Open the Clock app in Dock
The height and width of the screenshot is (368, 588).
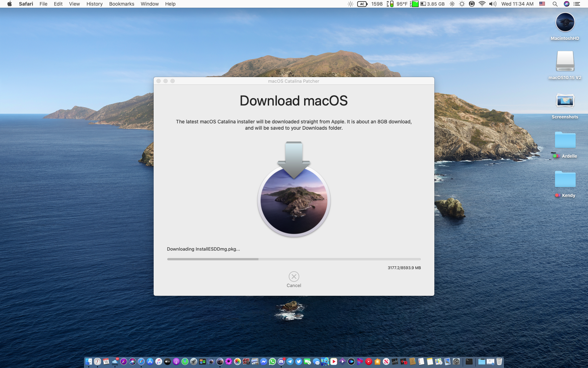tap(97, 362)
